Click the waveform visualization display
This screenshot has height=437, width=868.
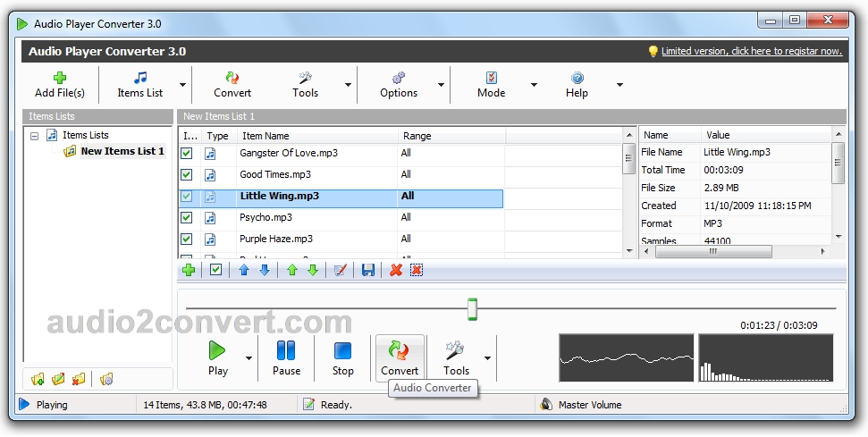pos(626,357)
